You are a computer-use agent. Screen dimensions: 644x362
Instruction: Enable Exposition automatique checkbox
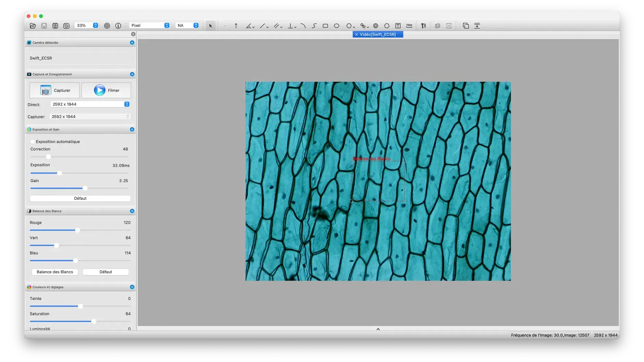(33, 142)
